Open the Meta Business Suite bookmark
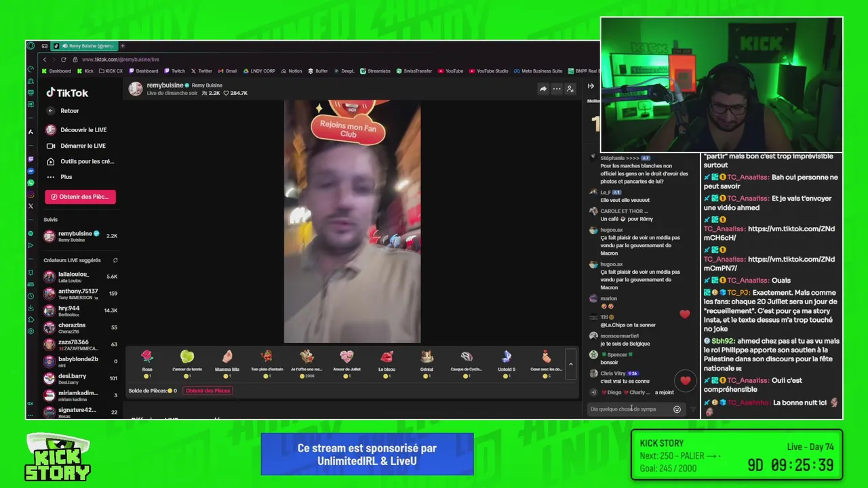 coord(538,71)
